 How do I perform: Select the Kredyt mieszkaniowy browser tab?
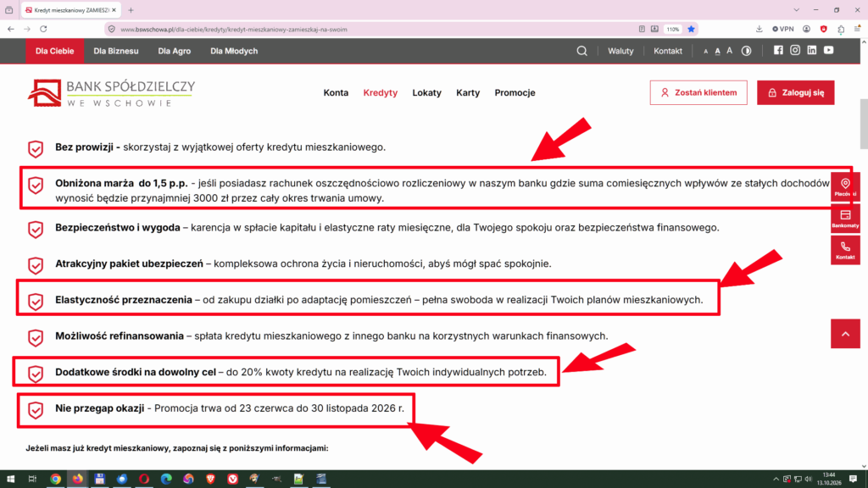(x=71, y=10)
